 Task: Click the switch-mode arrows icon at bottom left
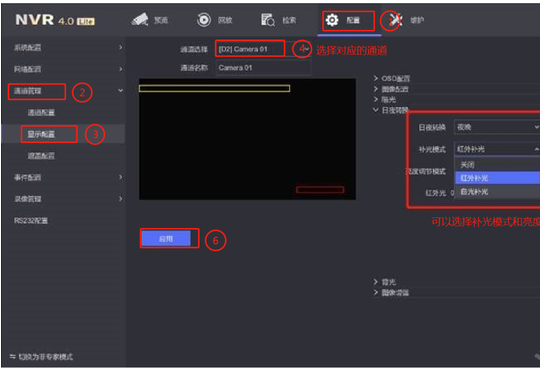point(13,357)
